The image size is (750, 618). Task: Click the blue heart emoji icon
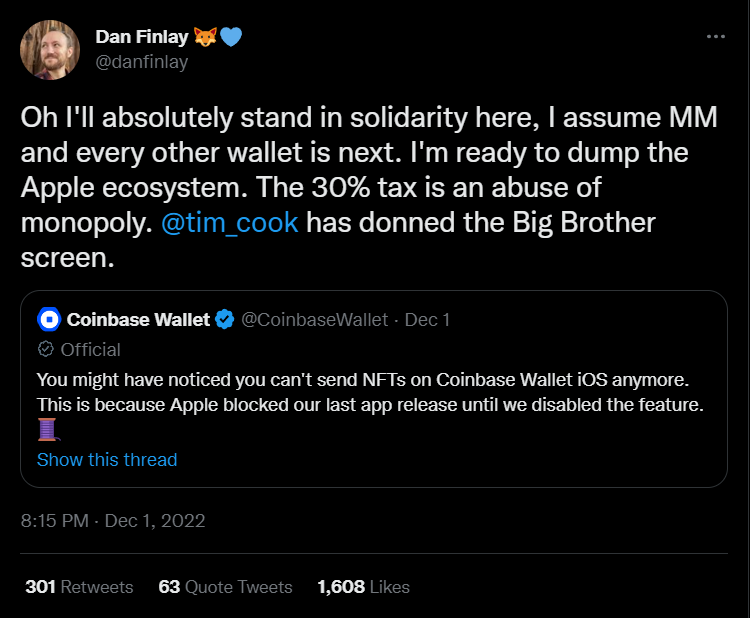click(231, 37)
